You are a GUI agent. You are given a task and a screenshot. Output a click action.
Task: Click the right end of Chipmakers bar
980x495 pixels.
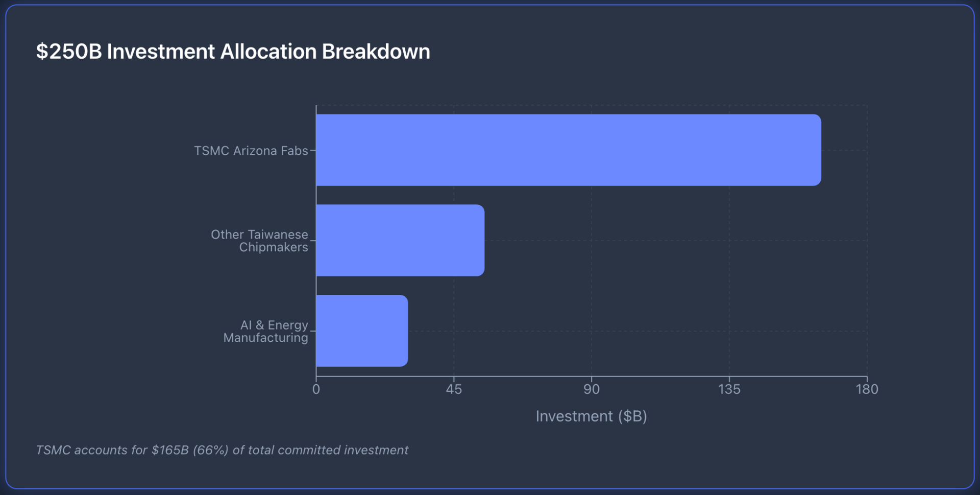479,241
